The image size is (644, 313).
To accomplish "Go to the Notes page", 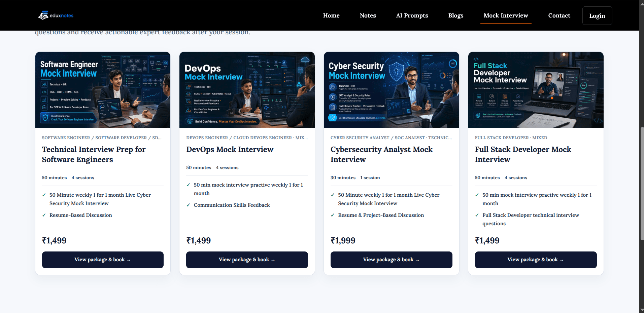I will (x=368, y=15).
